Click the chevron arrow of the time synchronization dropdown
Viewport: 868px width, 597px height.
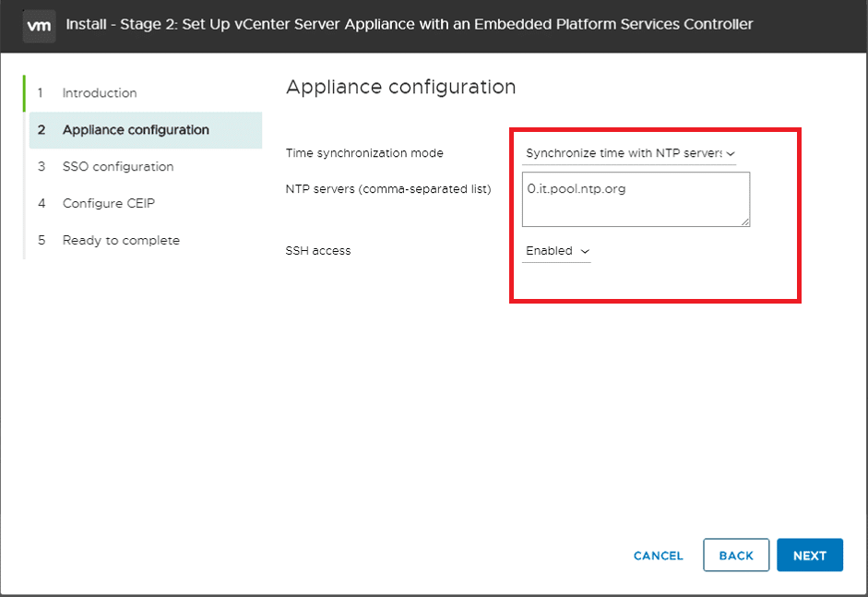[x=731, y=153]
